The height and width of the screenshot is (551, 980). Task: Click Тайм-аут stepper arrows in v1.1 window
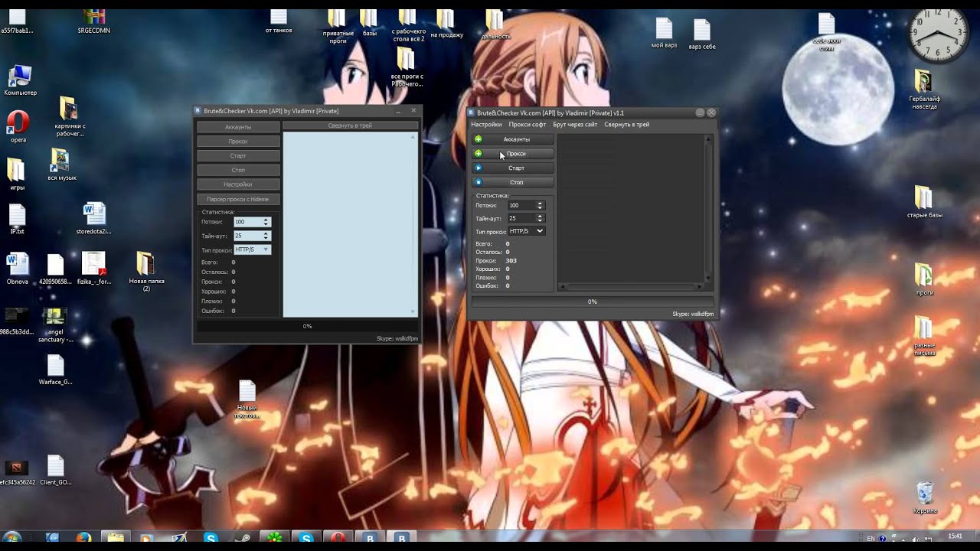[540, 218]
